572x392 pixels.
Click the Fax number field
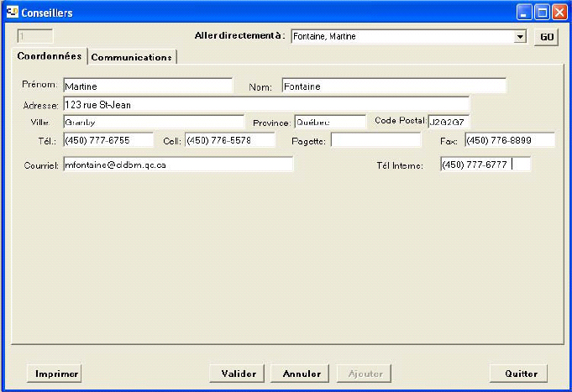click(x=509, y=140)
